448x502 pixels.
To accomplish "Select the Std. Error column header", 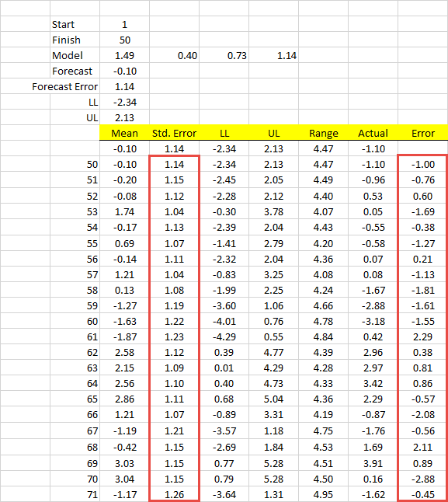I will (174, 133).
